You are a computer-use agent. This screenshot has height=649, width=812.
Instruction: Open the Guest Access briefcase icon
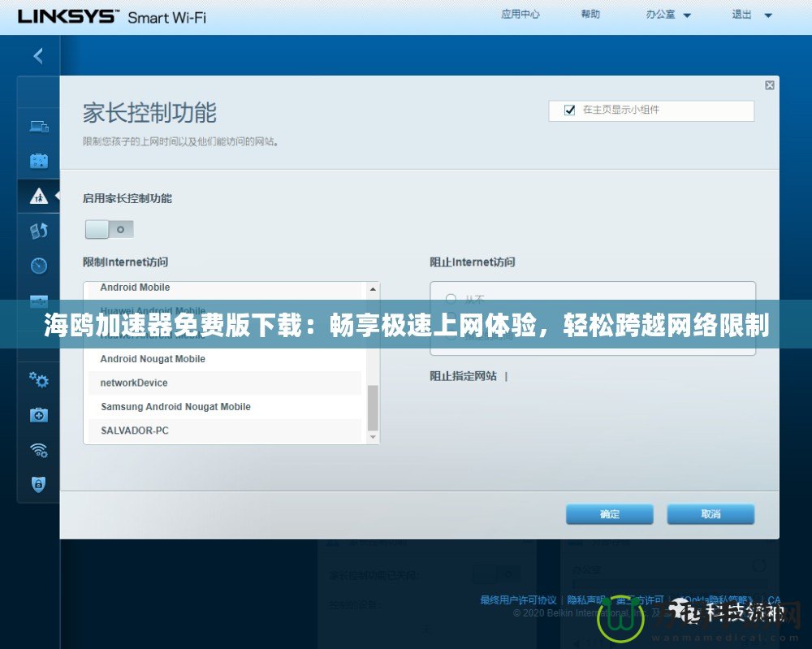coord(39,161)
